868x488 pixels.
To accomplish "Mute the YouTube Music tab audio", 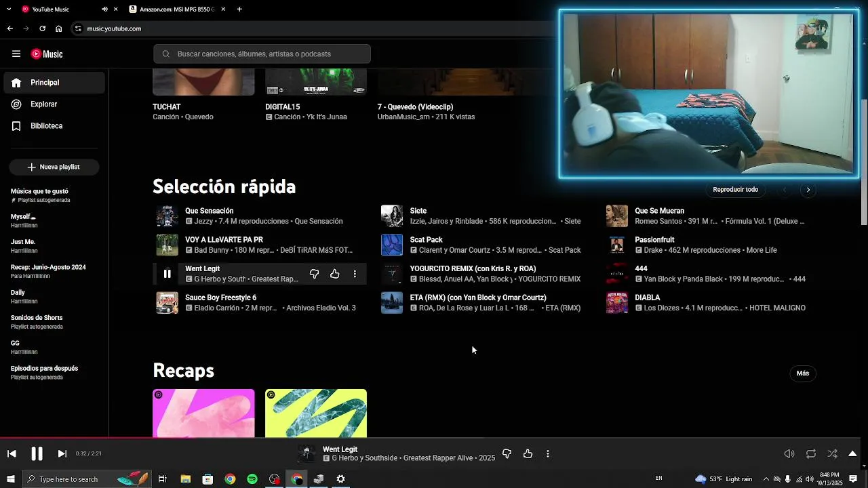I will (x=104, y=9).
